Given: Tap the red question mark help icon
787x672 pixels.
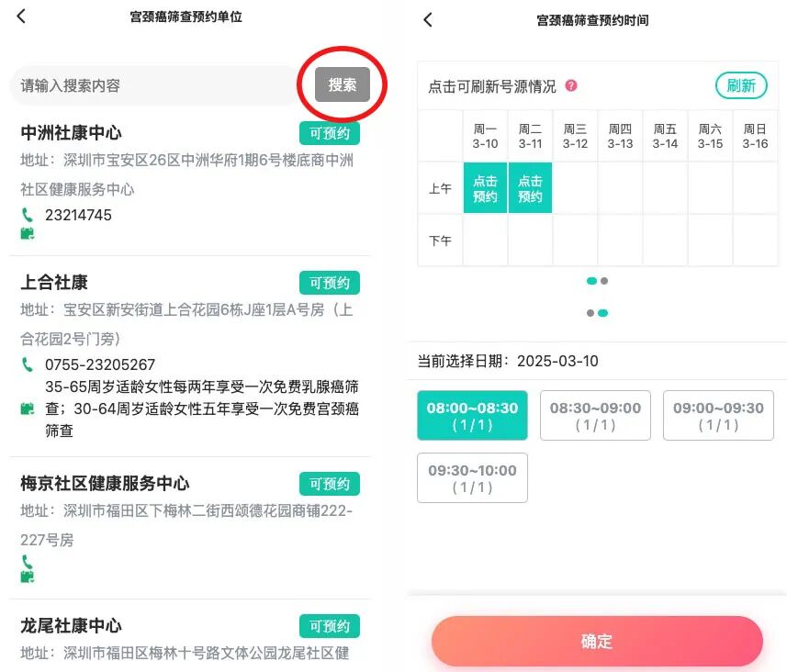Looking at the screenshot, I should coord(571,85).
